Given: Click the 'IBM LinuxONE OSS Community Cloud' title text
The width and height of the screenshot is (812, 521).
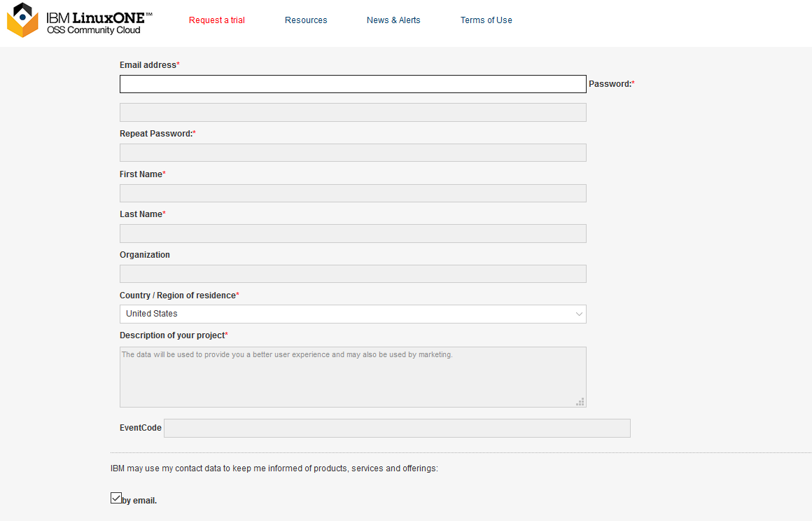Looking at the screenshot, I should coord(99,23).
